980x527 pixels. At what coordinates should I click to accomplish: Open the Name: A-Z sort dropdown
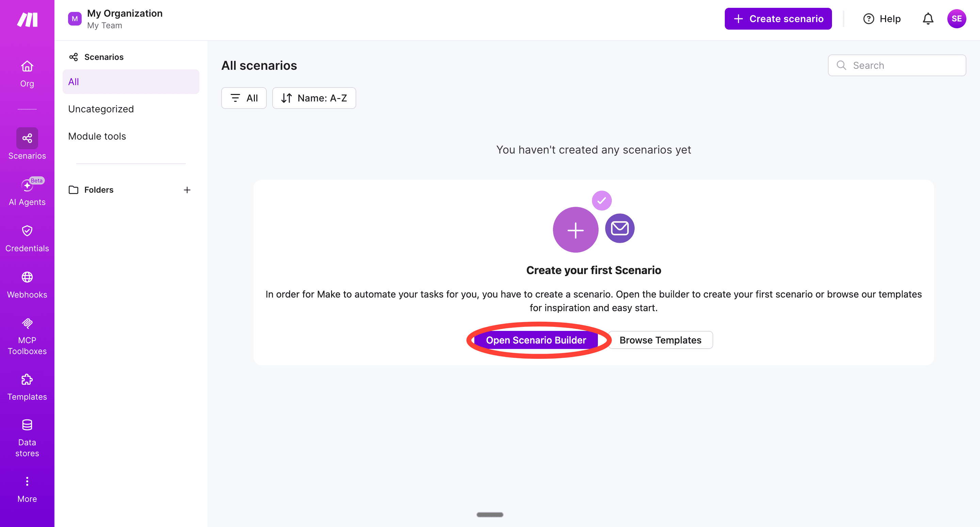(314, 98)
